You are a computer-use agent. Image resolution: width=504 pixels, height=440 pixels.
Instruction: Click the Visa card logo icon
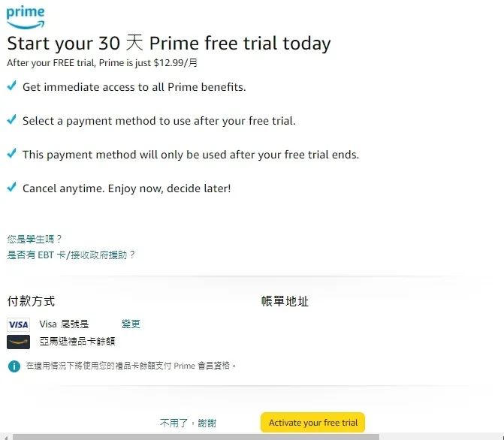tap(18, 324)
